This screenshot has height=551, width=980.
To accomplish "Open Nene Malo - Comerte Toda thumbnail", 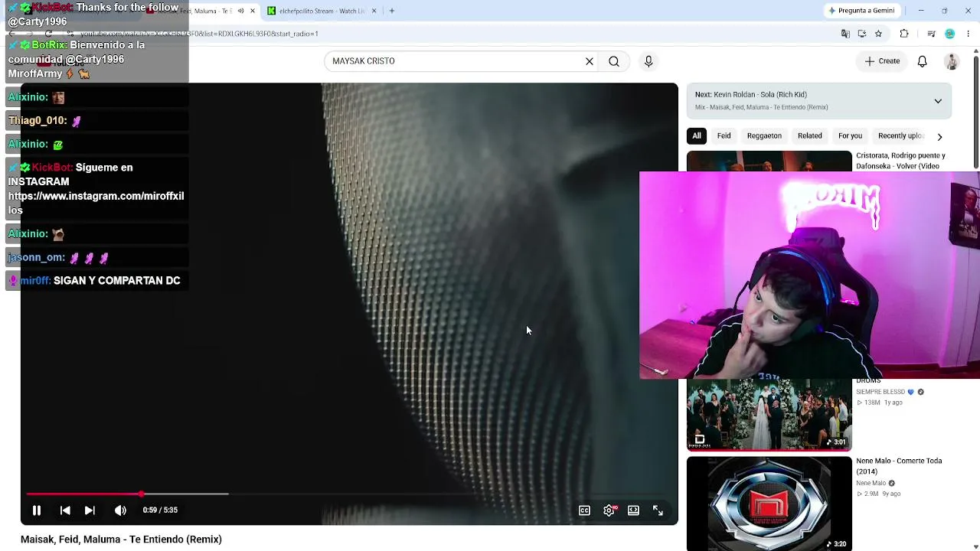I will tap(769, 504).
